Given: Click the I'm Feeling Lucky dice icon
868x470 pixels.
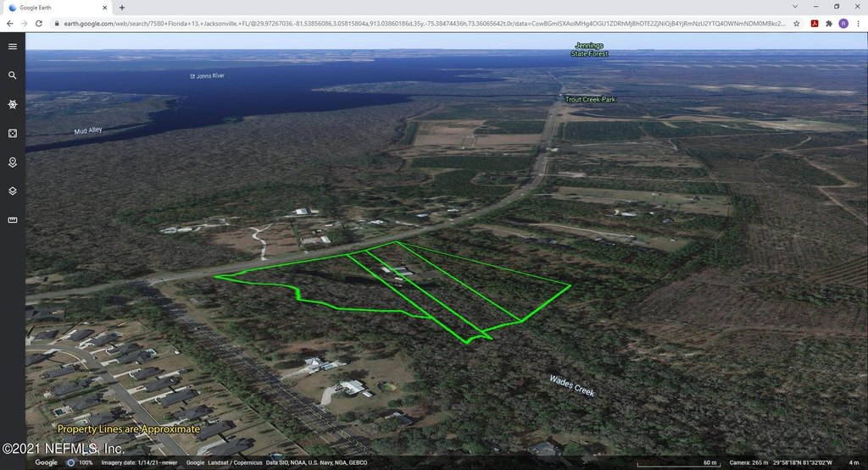Looking at the screenshot, I should click(x=13, y=133).
